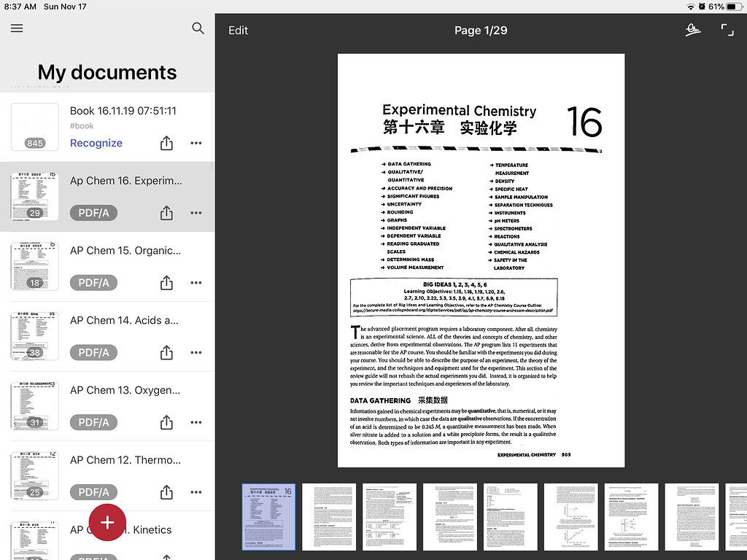Screen dimensions: 747x560
Task: Open the hamburger menu
Action: point(17,28)
